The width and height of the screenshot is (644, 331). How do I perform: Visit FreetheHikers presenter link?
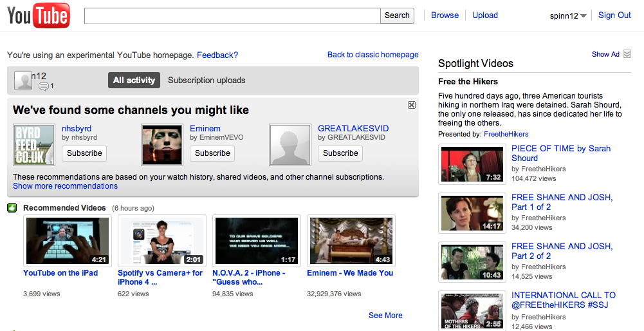pyautogui.click(x=506, y=134)
